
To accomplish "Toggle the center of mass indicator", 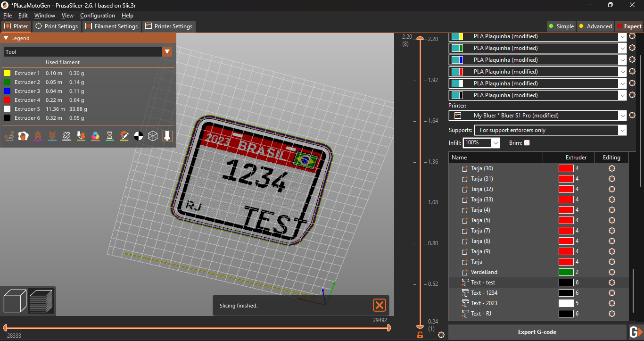I will 138,136.
